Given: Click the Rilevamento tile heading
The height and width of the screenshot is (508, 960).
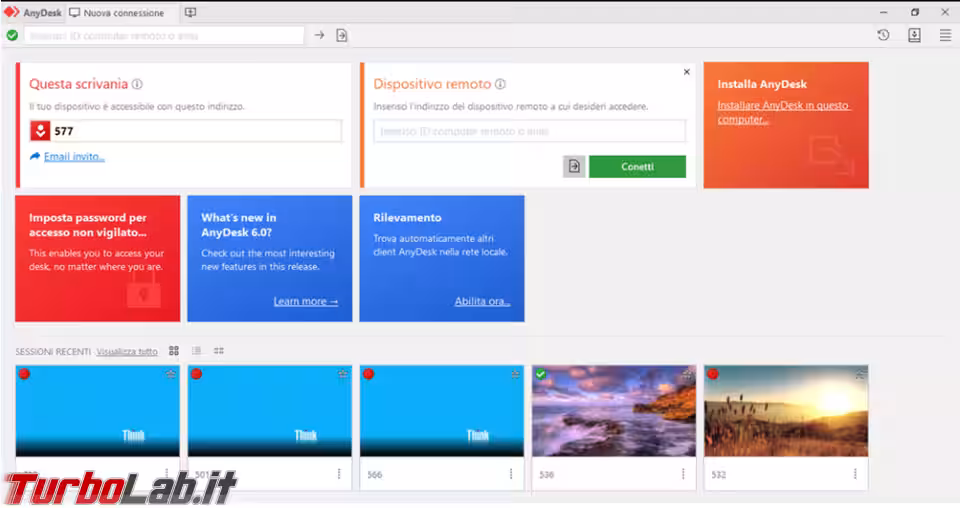Looking at the screenshot, I should pyautogui.click(x=407, y=218).
